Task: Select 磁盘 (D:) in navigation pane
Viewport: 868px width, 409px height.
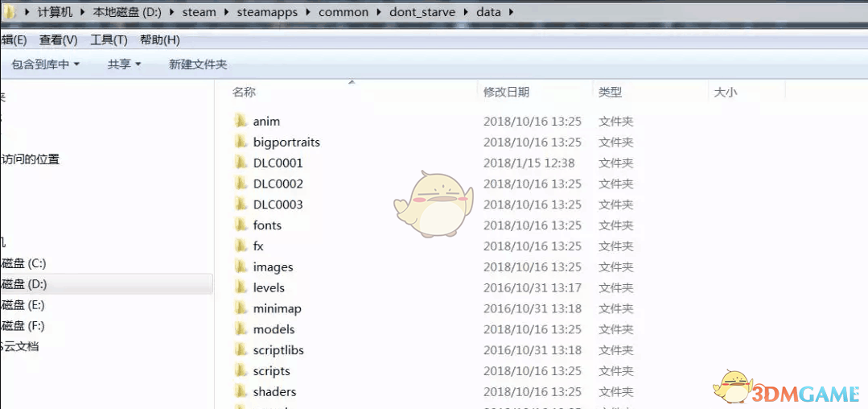Action: 23,284
